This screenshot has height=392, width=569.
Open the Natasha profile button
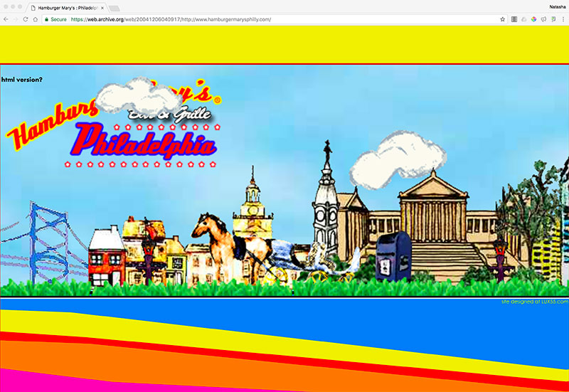coord(557,6)
